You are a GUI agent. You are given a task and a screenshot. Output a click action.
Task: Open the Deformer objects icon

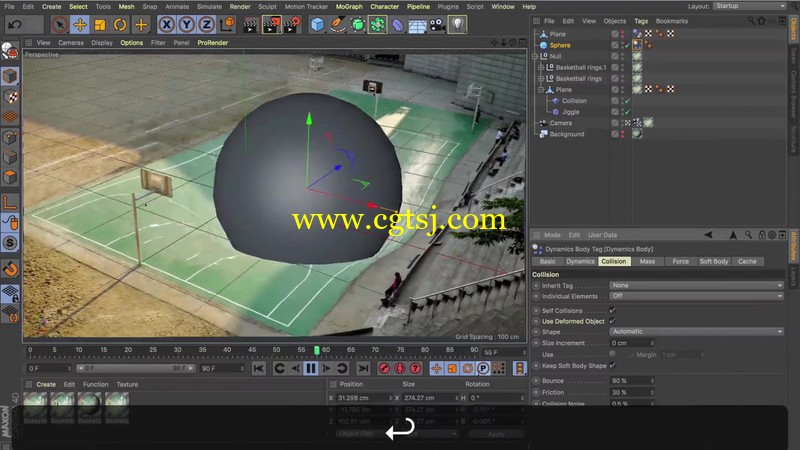tap(397, 24)
